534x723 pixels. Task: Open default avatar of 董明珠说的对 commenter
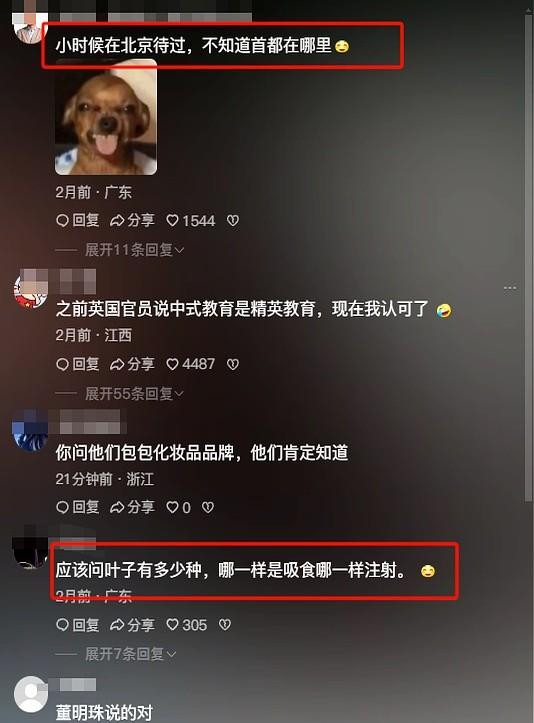pyautogui.click(x=31, y=694)
